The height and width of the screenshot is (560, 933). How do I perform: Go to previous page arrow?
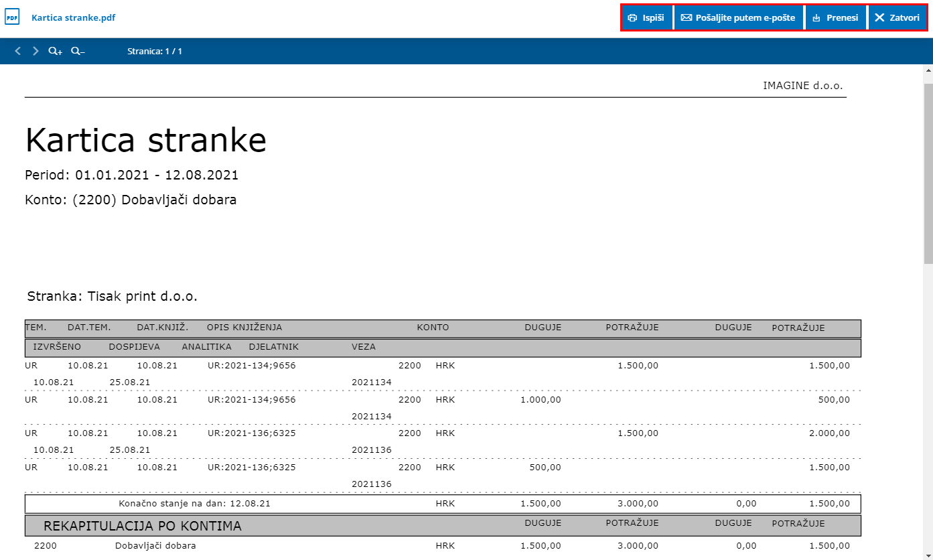[18, 51]
